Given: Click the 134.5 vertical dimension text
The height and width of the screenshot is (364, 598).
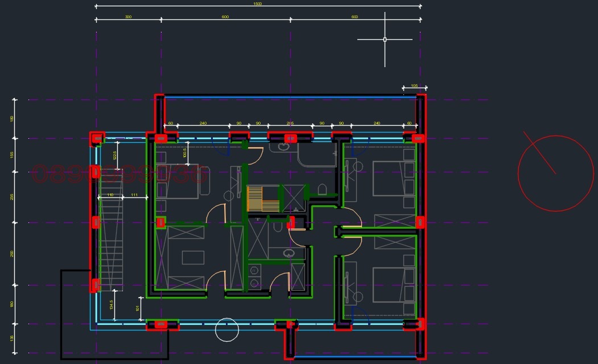Looking at the screenshot, I should [112, 308].
